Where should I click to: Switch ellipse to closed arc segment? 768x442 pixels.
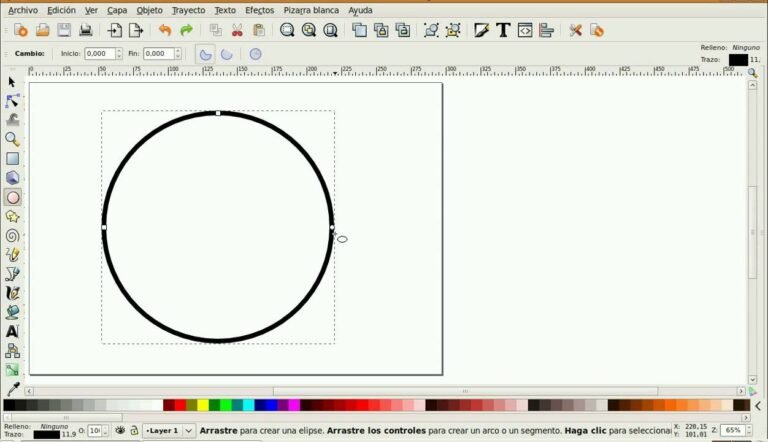click(205, 54)
